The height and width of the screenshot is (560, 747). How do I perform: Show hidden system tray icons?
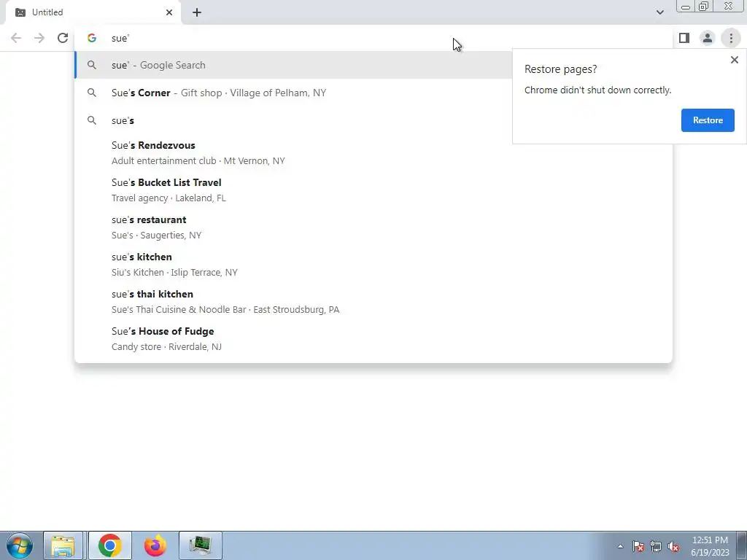click(620, 546)
